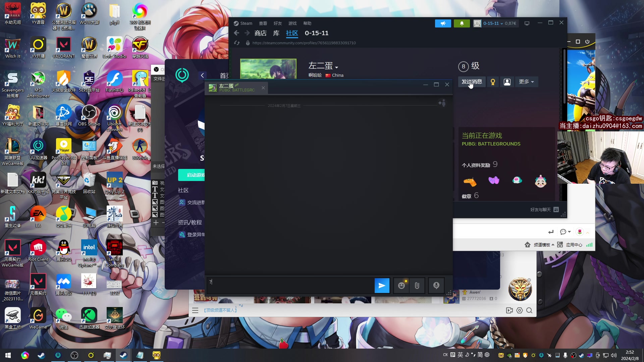This screenshot has height=362, width=644.
Task: Click the PUBG: BATTLEGROUNDS game link
Action: (x=491, y=144)
